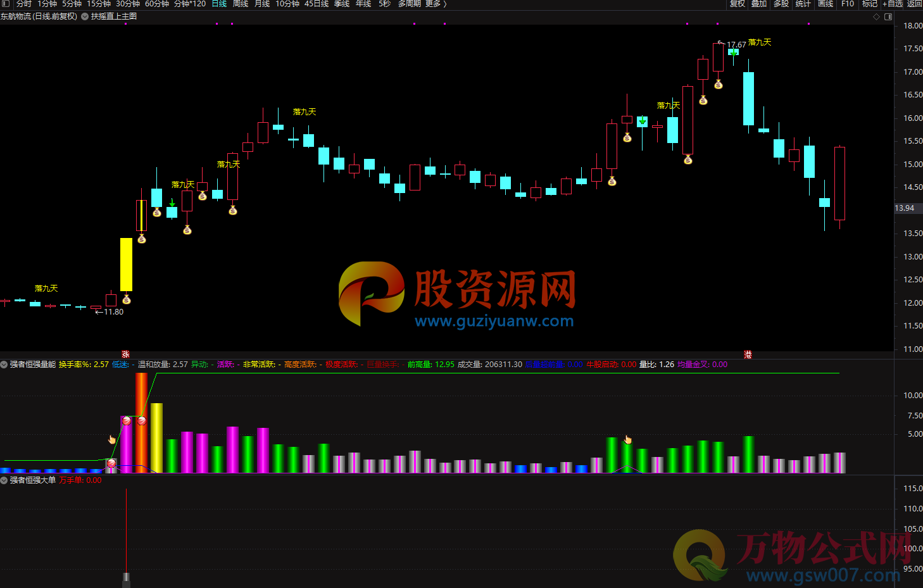Click the tallest orange volume bar
The width and height of the screenshot is (923, 588).
142,423
